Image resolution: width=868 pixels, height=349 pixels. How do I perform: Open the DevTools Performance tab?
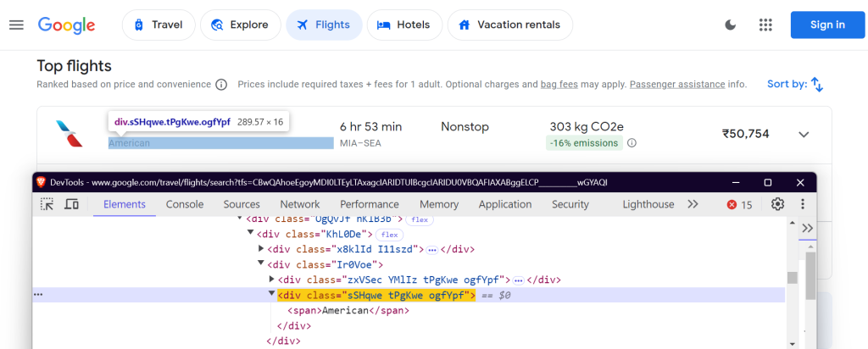click(370, 204)
